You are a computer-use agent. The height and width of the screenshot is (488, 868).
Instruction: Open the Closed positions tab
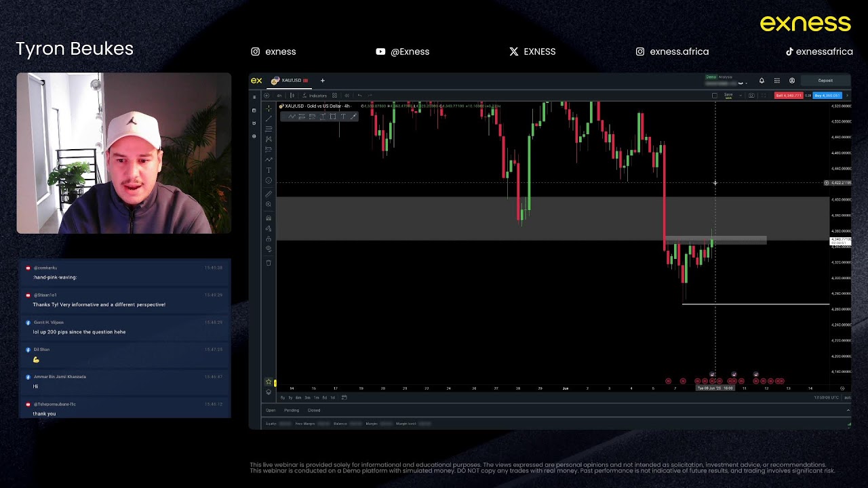coord(314,410)
